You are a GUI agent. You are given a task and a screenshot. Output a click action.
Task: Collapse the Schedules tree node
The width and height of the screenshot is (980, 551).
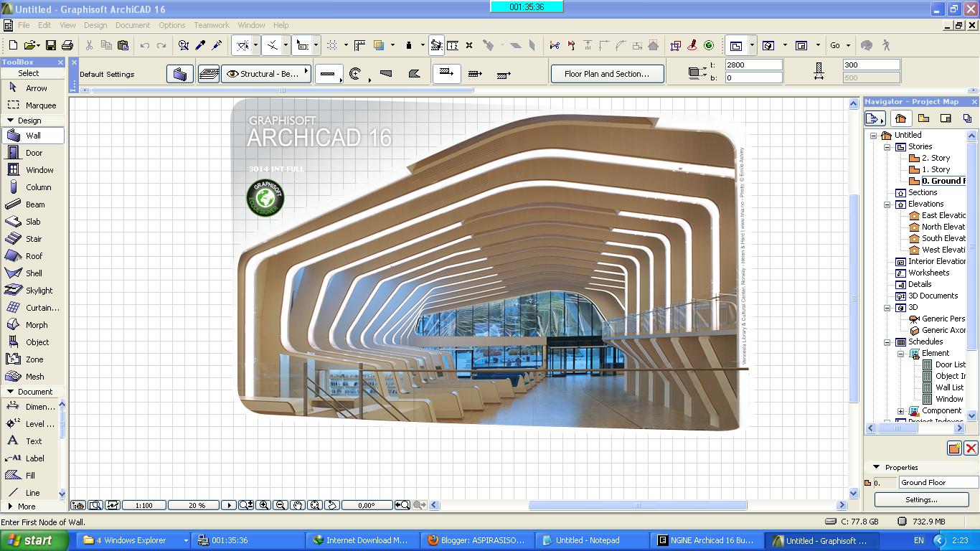coord(887,342)
